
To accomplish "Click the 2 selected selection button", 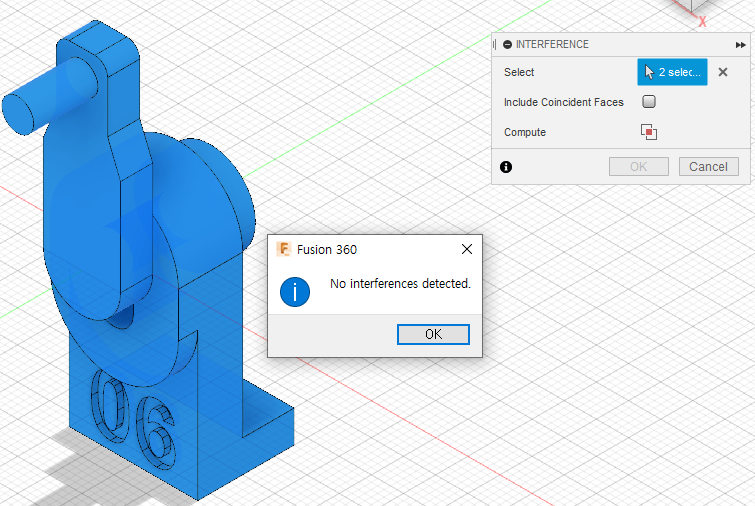I will tap(672, 72).
